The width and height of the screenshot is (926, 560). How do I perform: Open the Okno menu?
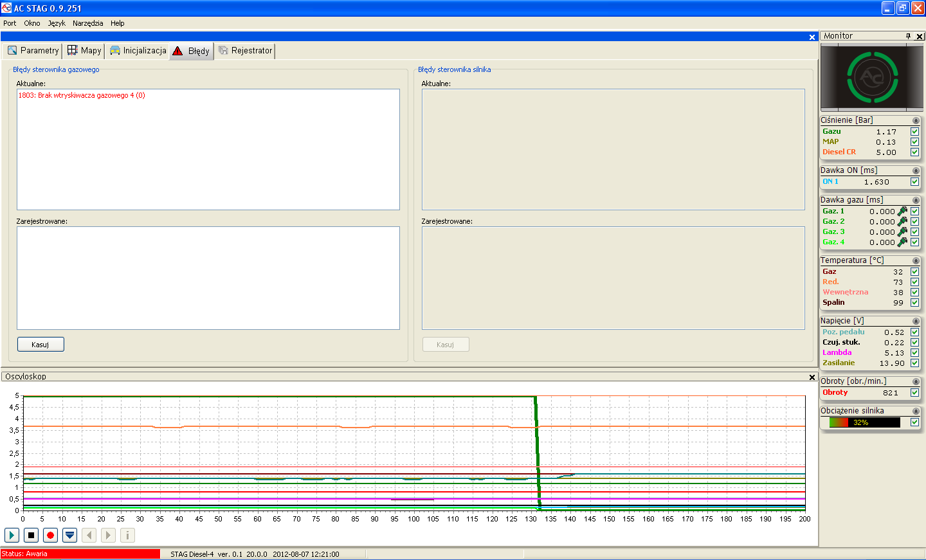click(32, 23)
